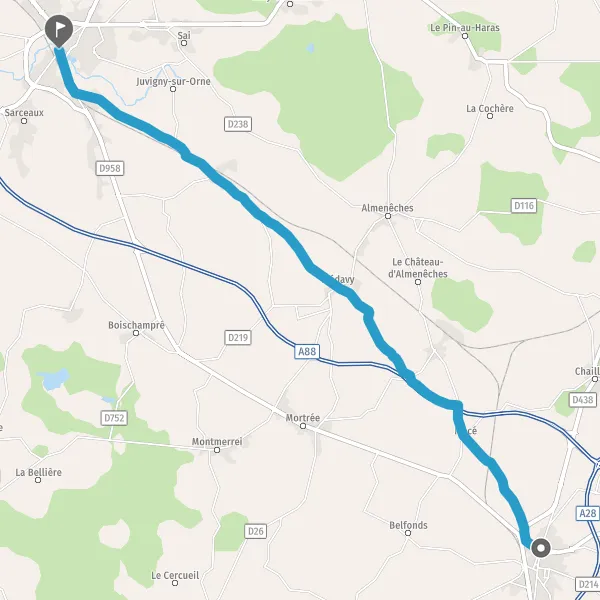Click the Montmerrei village marker
Viewport: 600px width, 600px height.
(217, 450)
